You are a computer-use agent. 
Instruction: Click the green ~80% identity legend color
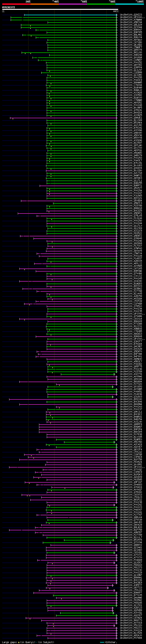[x=101, y=4]
